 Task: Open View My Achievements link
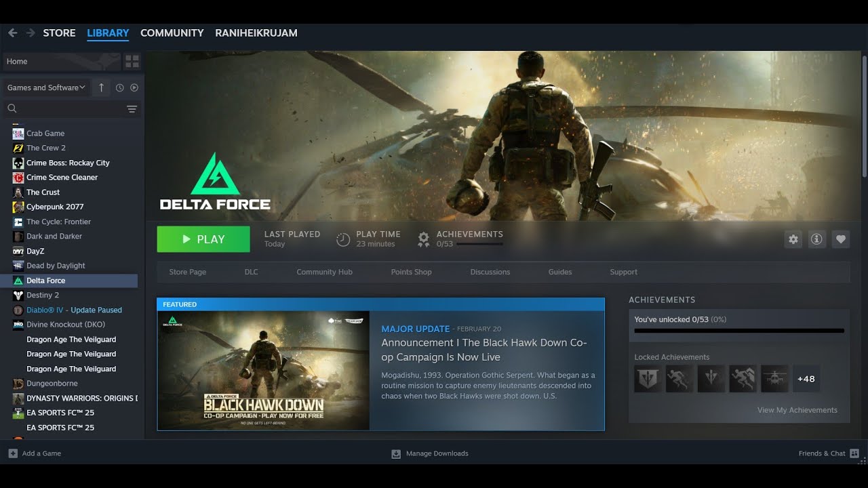(x=797, y=410)
